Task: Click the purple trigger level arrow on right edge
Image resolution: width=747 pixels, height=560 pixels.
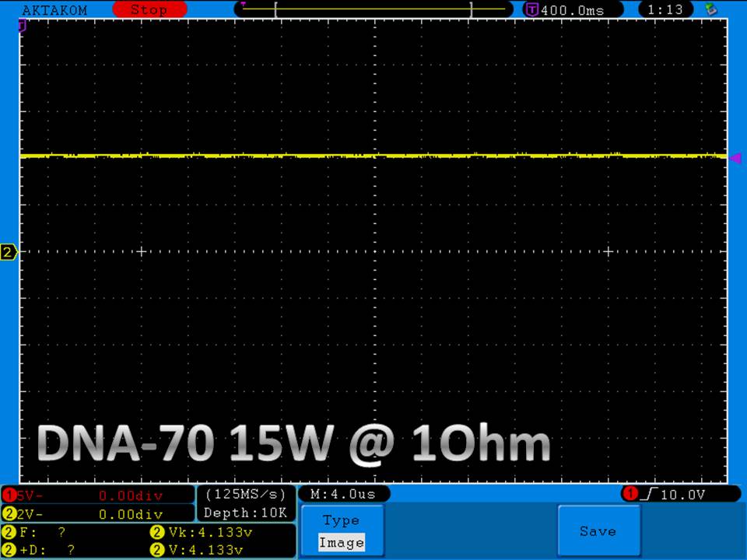Action: [x=735, y=157]
